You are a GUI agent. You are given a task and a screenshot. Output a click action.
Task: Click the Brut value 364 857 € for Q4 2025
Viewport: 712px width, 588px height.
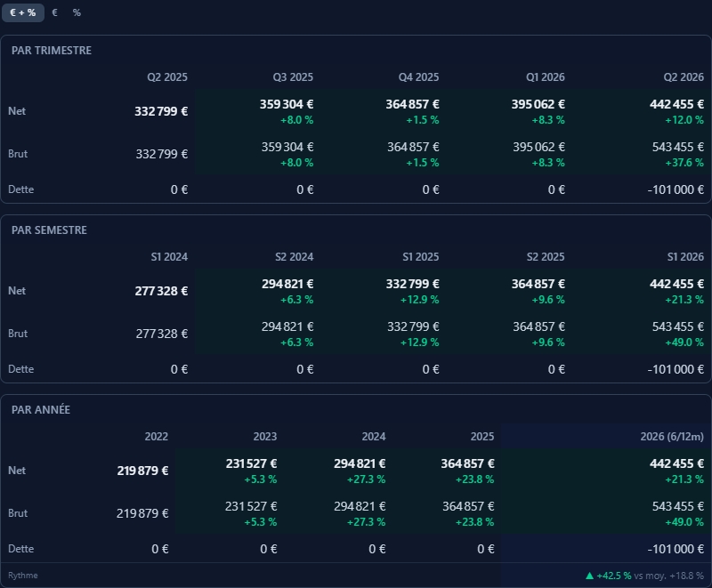pos(413,147)
